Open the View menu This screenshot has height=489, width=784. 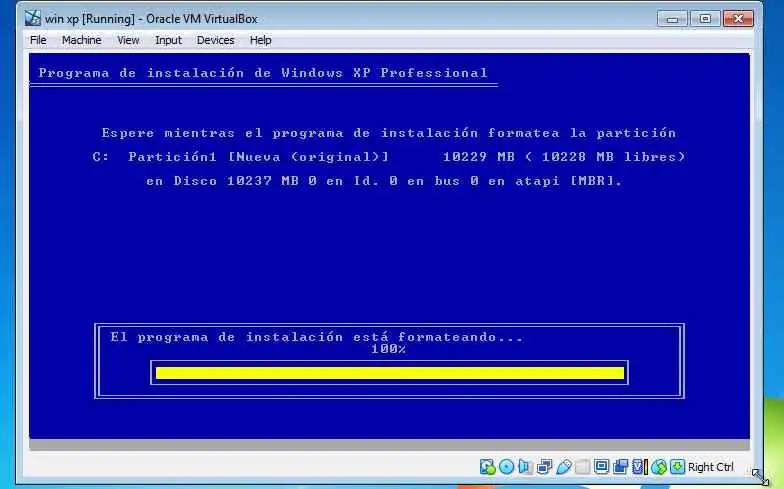(128, 40)
